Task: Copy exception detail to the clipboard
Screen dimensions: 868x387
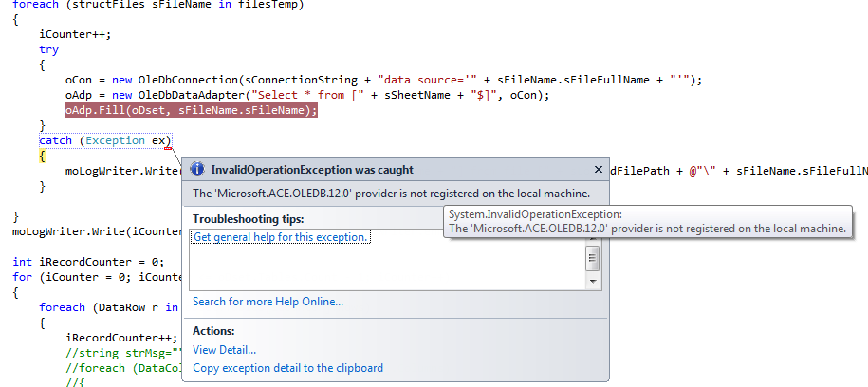Action: [287, 368]
